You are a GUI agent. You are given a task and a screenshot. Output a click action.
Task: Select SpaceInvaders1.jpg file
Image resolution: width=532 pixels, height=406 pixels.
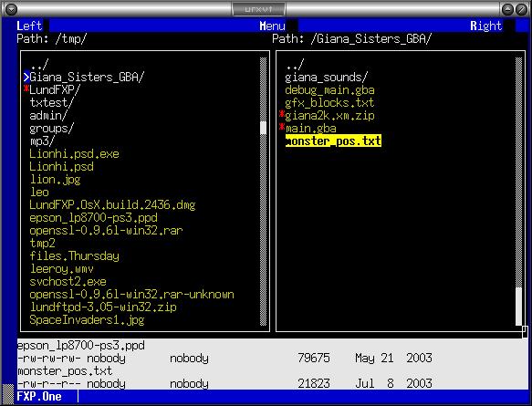click(87, 320)
